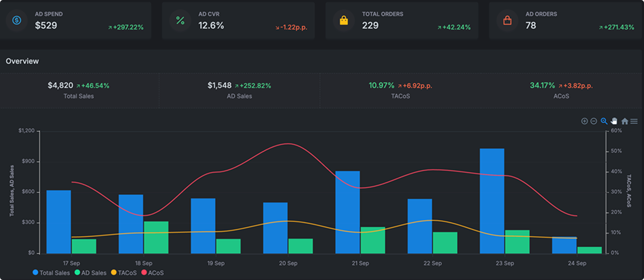Open the chart hamburger export menu
This screenshot has height=280, width=644.
(634, 121)
